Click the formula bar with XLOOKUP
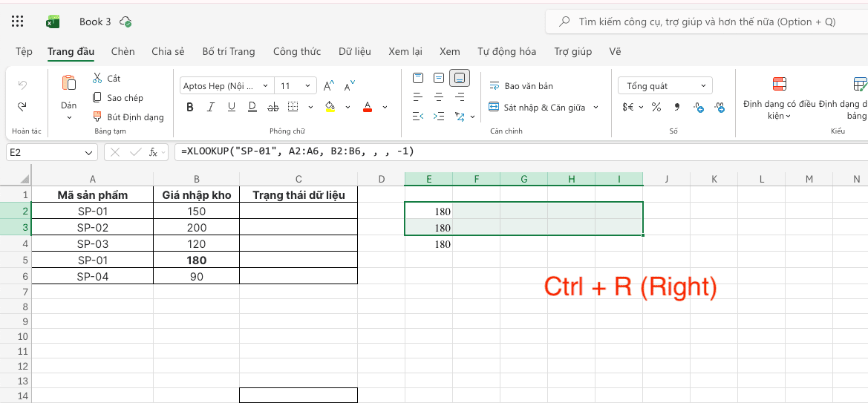868x403 pixels. click(x=521, y=151)
